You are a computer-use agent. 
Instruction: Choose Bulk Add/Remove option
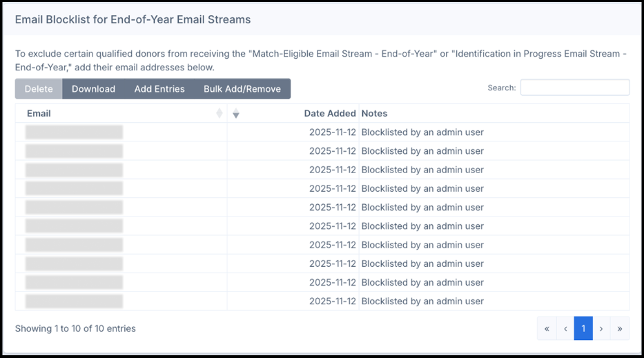coord(242,89)
